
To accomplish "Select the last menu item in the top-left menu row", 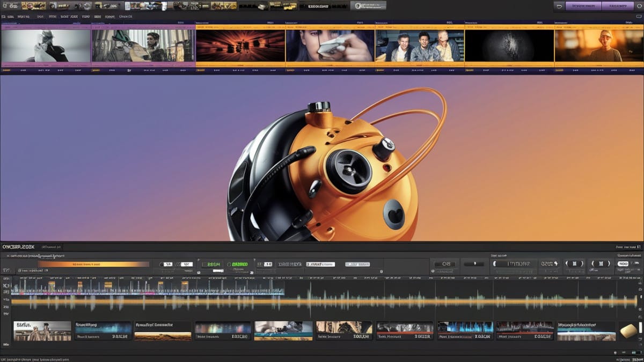I will click(126, 17).
